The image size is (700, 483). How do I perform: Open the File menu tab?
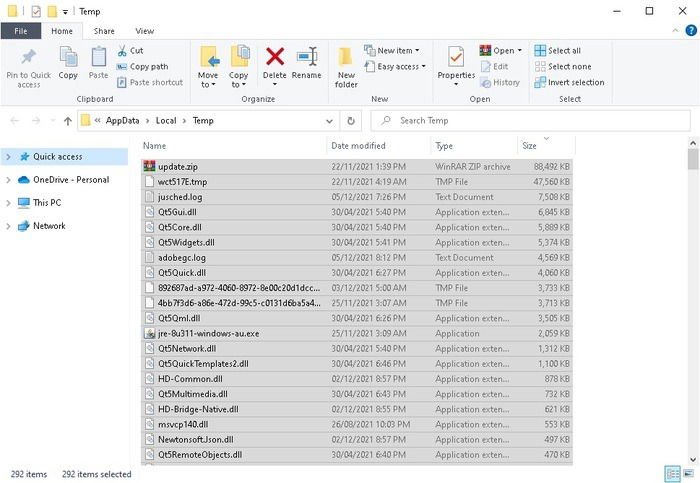point(21,31)
